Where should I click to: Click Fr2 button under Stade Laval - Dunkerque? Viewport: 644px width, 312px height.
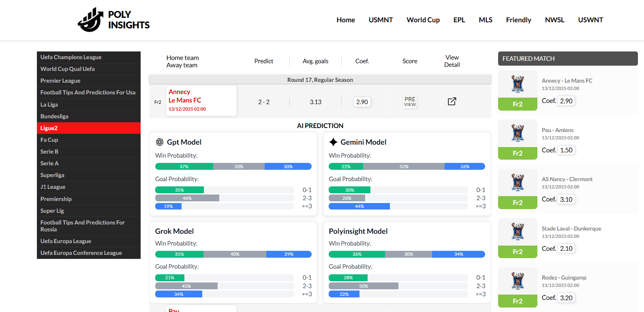coord(518,252)
